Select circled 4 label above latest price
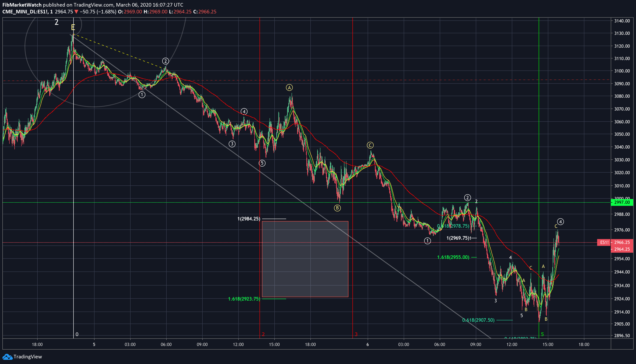 tap(560, 221)
